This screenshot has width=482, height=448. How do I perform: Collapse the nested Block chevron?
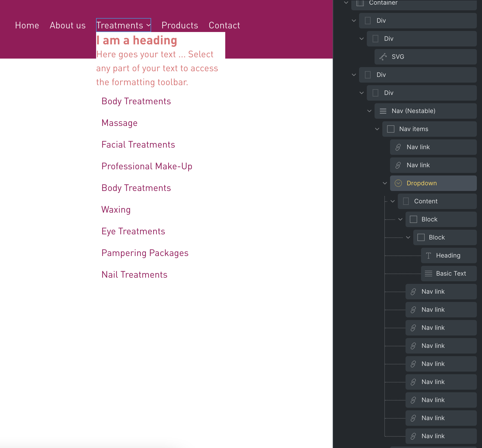click(408, 237)
